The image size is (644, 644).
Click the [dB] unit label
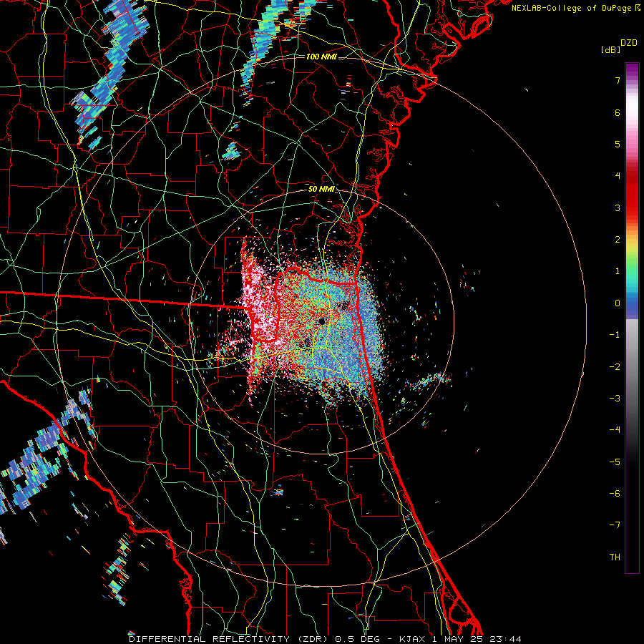click(610, 49)
